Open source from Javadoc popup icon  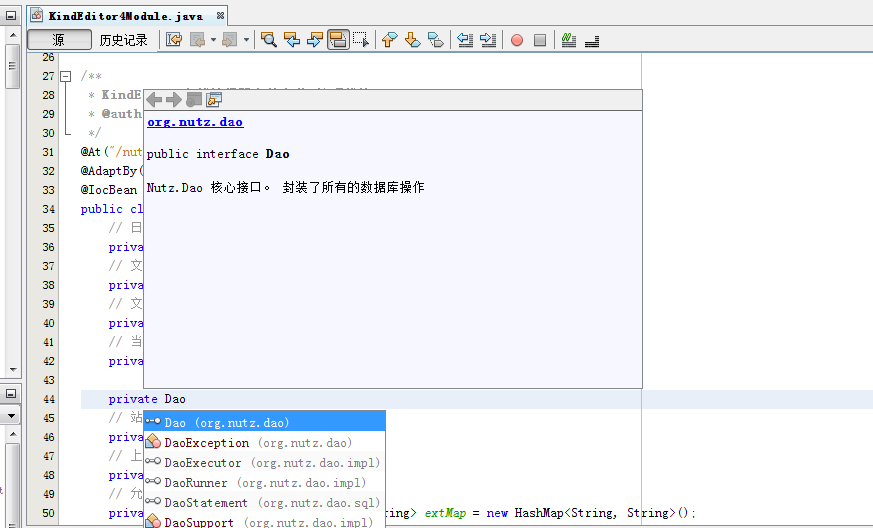214,100
